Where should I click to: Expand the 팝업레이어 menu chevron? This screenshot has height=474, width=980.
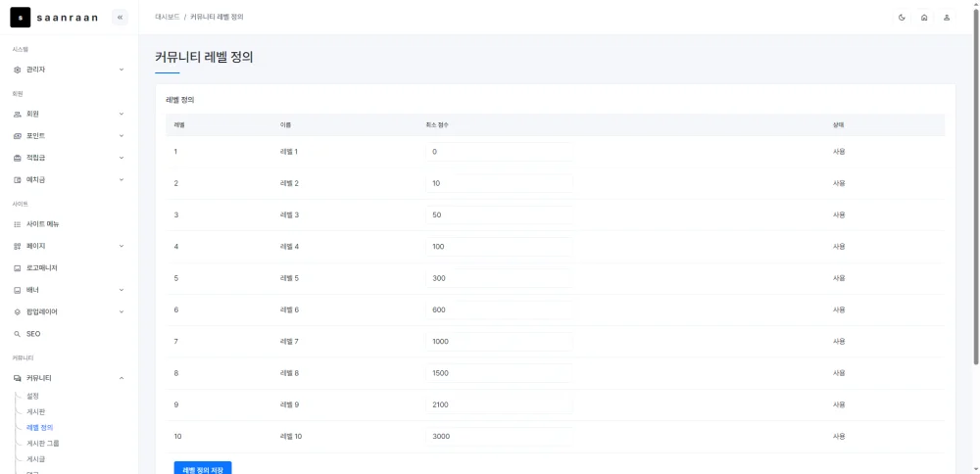point(122,311)
